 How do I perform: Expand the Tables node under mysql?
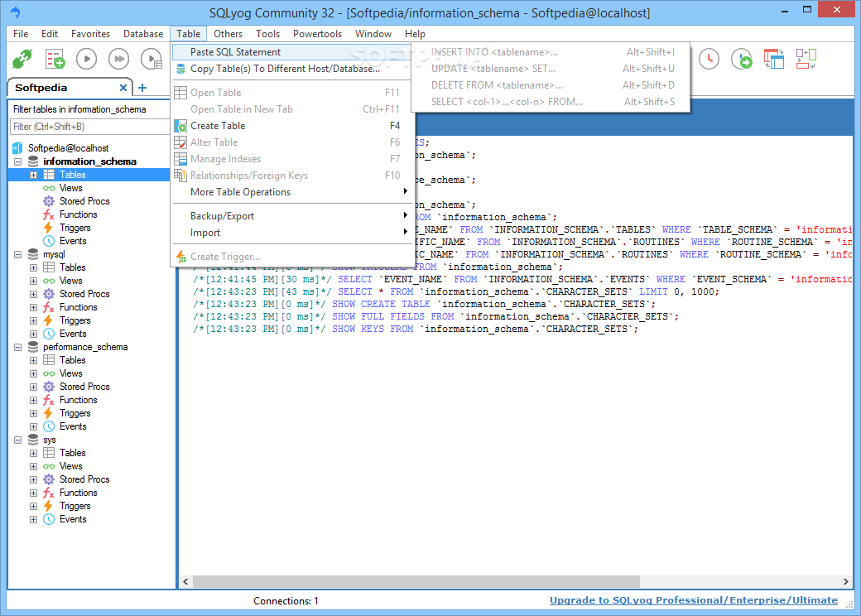tap(33, 268)
